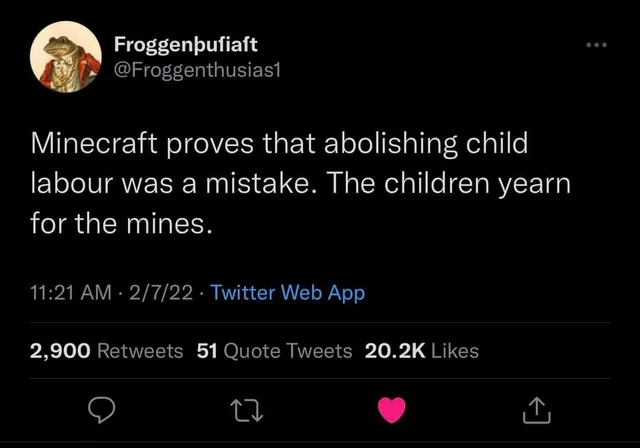The image size is (640, 448).
Task: Open the frog profile avatar
Action: [x=66, y=56]
